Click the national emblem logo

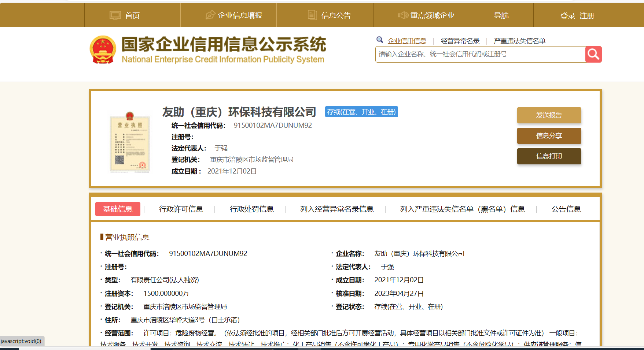(x=103, y=50)
